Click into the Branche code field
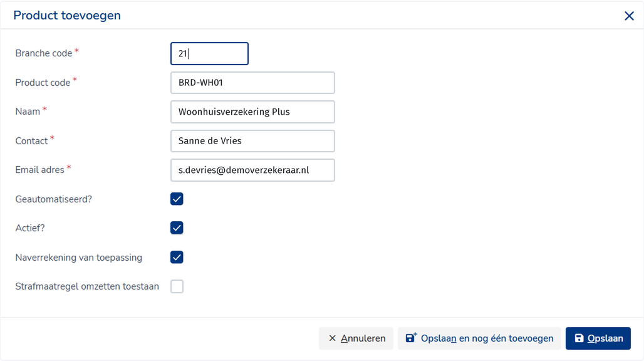This screenshot has width=644, height=361. tap(209, 53)
